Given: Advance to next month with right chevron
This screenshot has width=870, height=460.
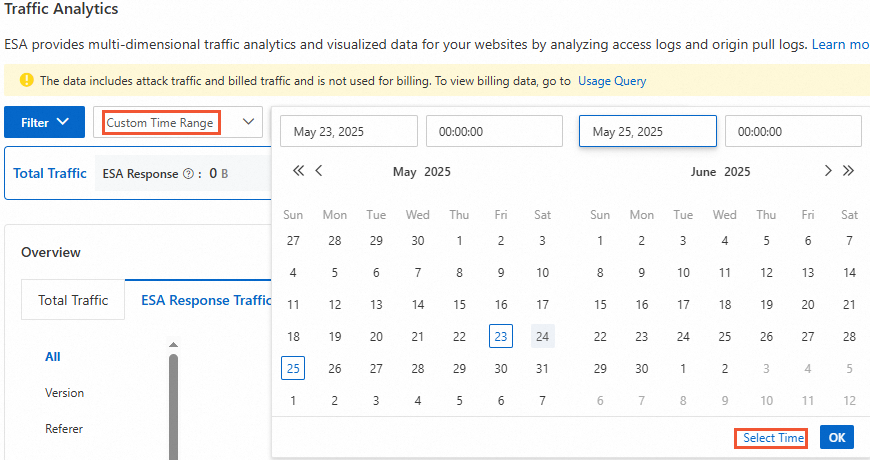Looking at the screenshot, I should pos(828,171).
